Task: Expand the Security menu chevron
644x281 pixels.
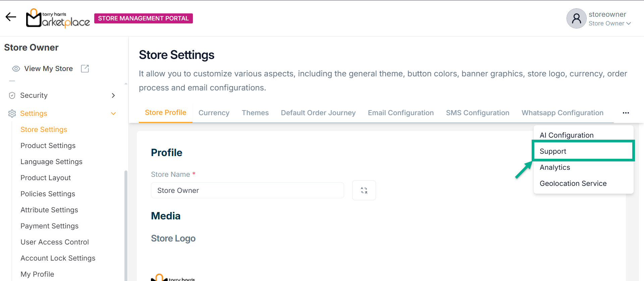Action: 113,95
